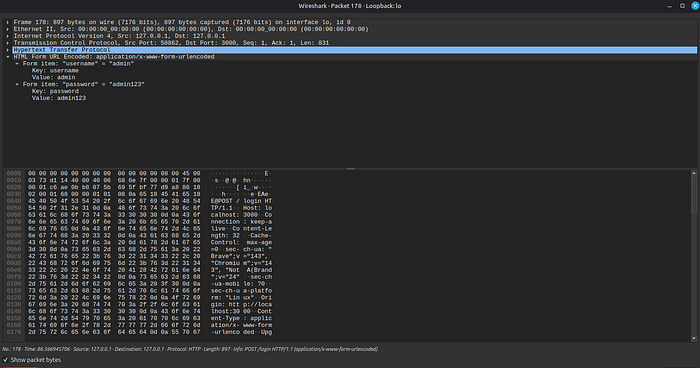Click ASCII text 'TP/1.1 Host: lo'
Viewport: 700px width, 368px height.
coord(242,208)
